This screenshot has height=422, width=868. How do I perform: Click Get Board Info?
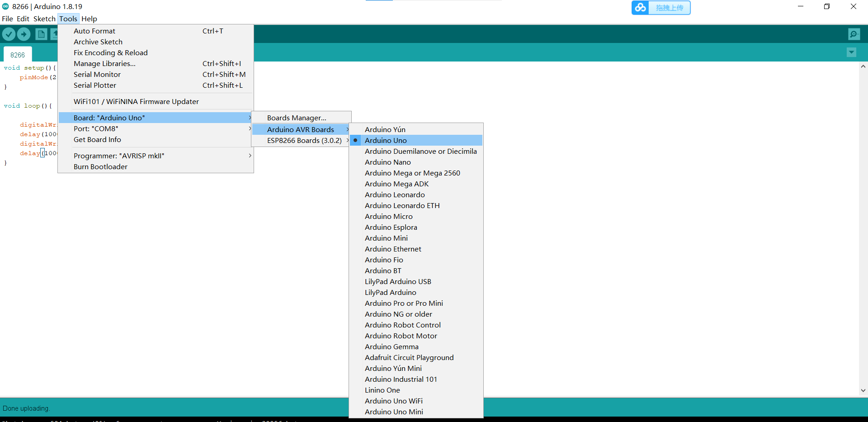tap(156, 139)
